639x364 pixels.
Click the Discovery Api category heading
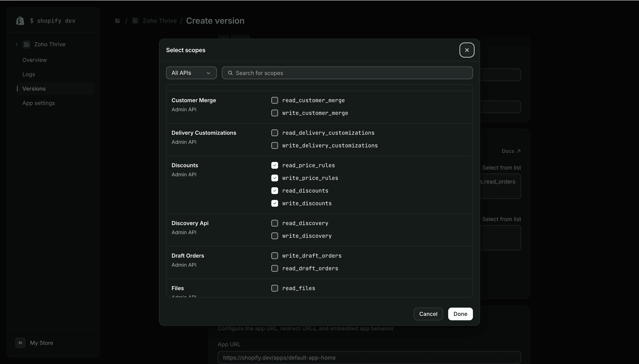(x=190, y=223)
